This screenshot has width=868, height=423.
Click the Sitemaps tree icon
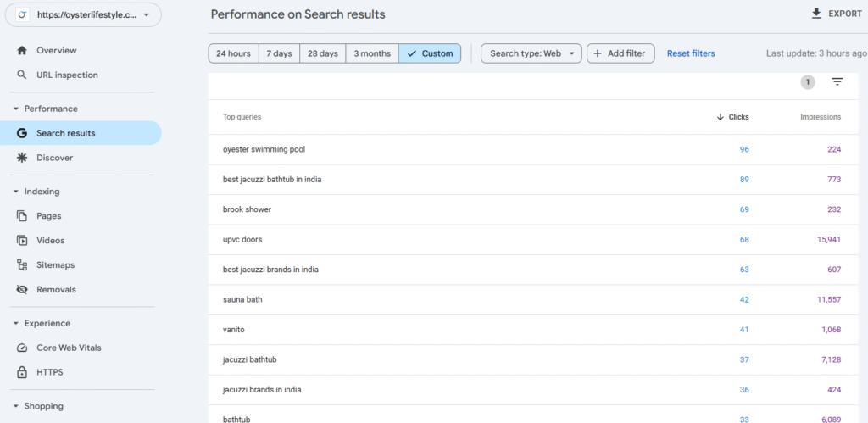click(22, 265)
